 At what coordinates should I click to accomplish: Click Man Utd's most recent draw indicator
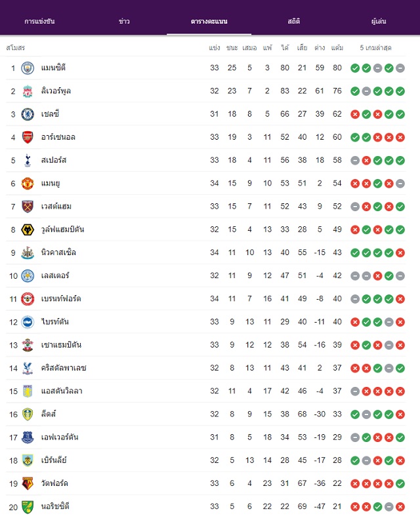[400, 184]
